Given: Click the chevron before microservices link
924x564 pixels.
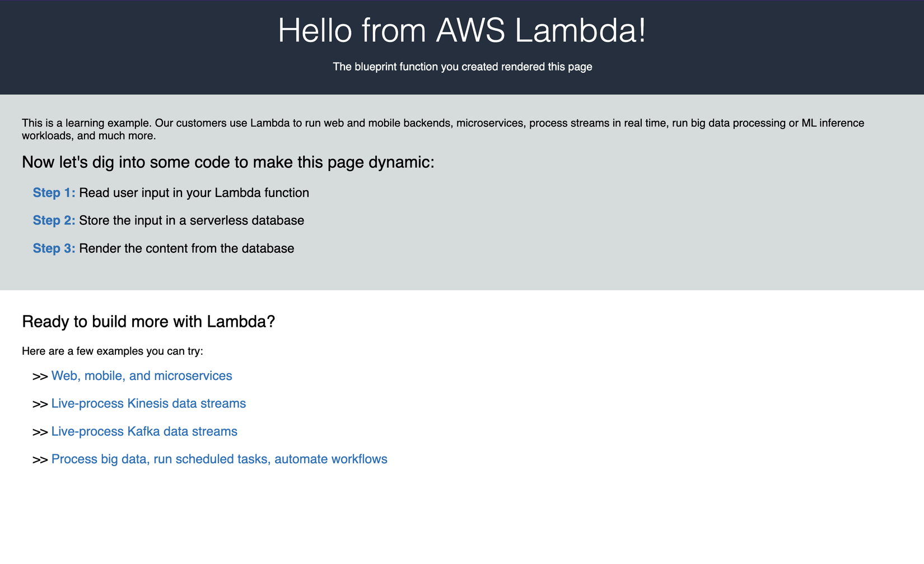Looking at the screenshot, I should click(40, 377).
